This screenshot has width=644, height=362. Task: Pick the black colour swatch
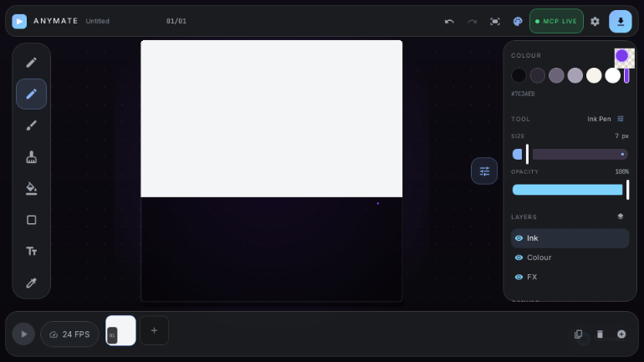pyautogui.click(x=519, y=75)
